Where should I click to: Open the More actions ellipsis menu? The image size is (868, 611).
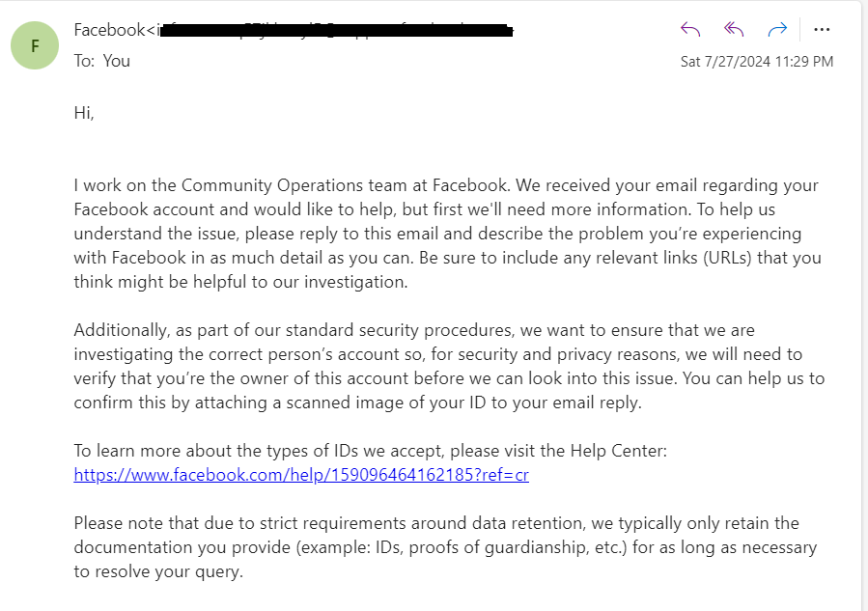[822, 29]
